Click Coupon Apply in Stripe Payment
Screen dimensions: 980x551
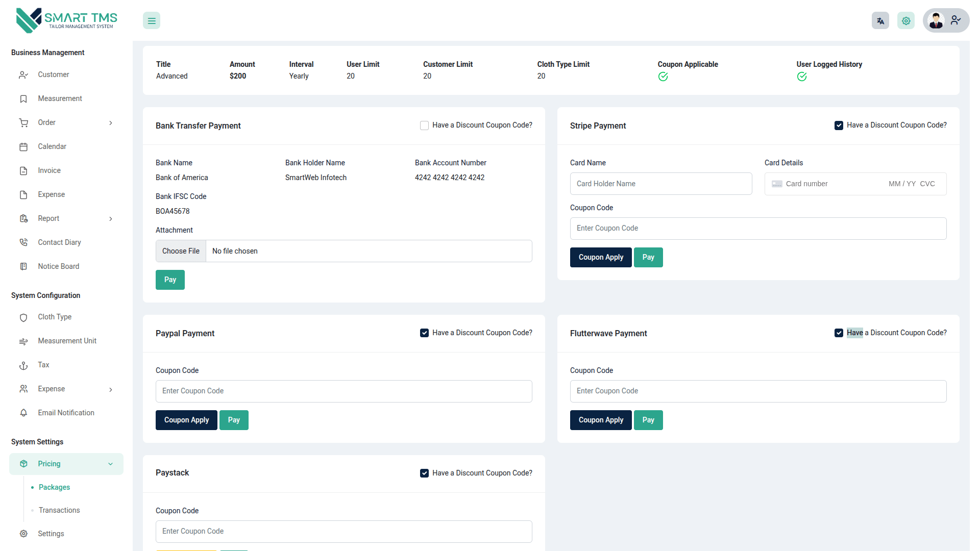click(601, 258)
